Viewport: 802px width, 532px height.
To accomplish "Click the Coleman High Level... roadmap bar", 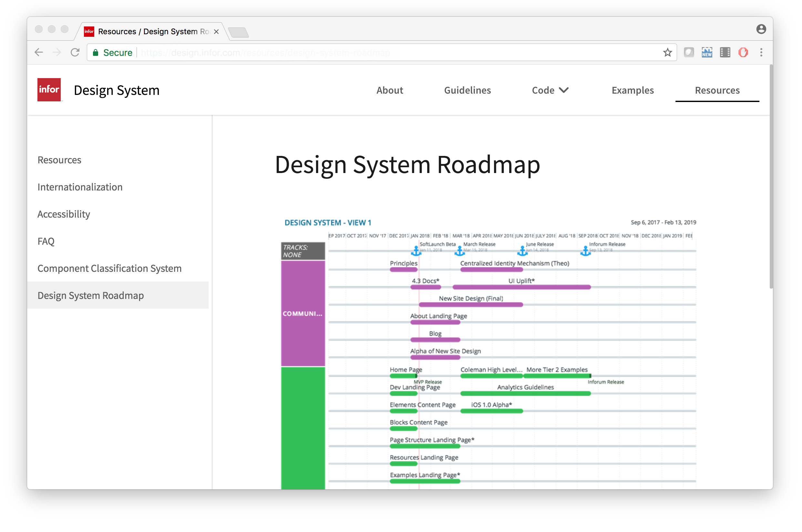I will (x=491, y=376).
